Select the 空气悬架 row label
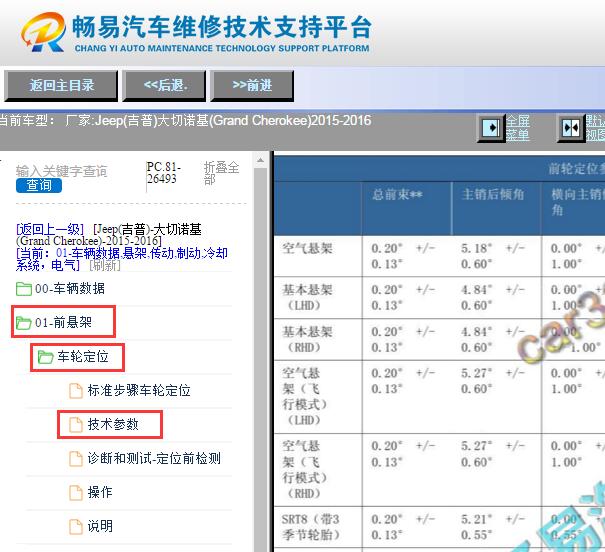The image size is (605, 552). pyautogui.click(x=307, y=248)
